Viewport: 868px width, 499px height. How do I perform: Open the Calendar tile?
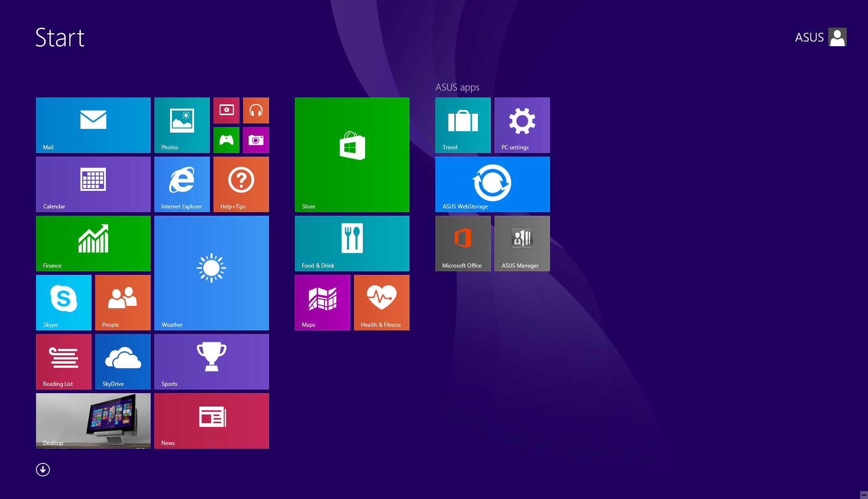pos(93,184)
